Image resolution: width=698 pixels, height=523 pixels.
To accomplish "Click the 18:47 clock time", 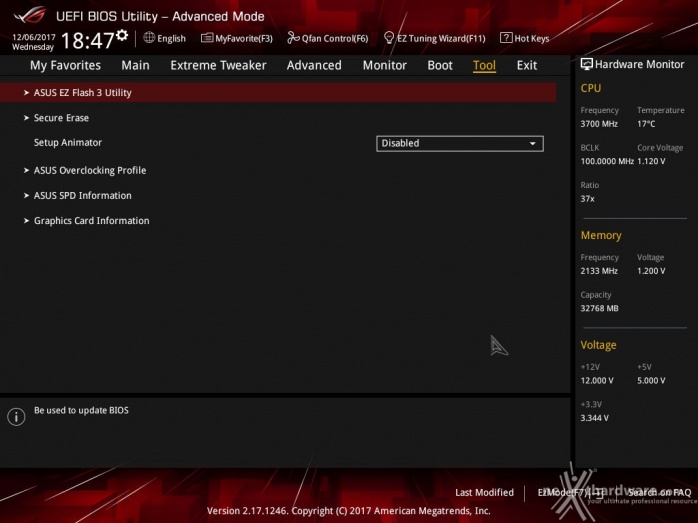I will pyautogui.click(x=88, y=41).
